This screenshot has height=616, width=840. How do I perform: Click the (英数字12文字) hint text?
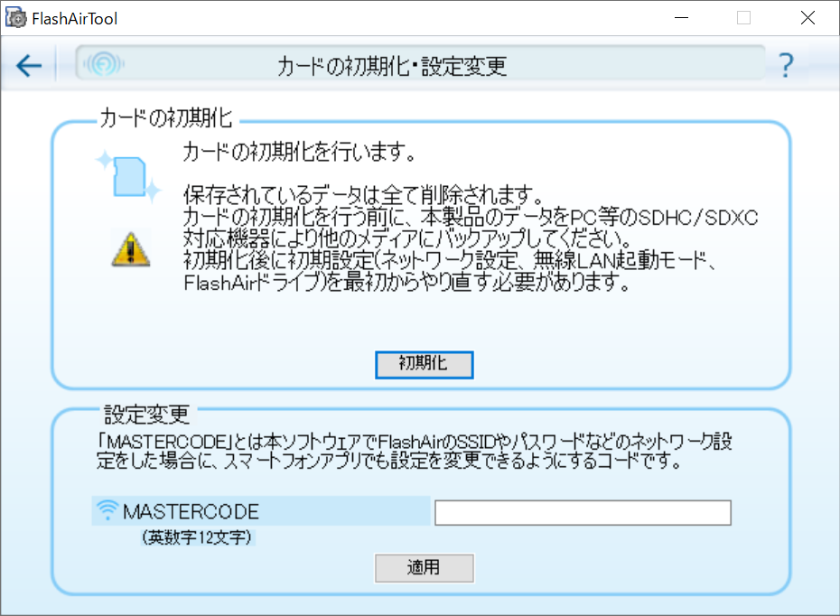(x=198, y=538)
